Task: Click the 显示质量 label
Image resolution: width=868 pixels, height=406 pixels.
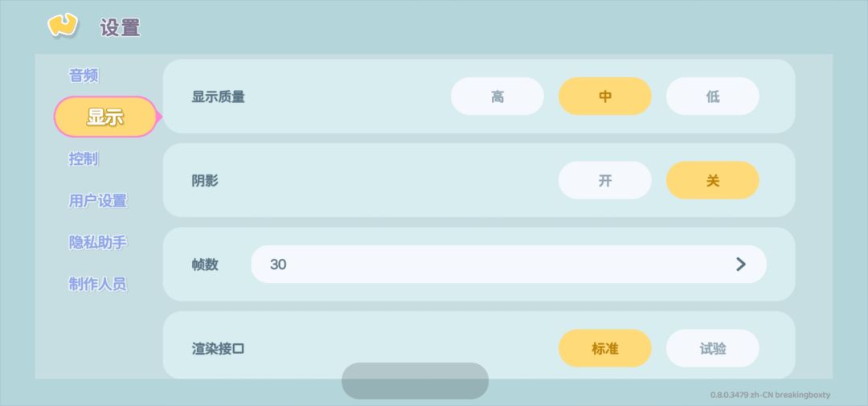Action: coord(218,97)
